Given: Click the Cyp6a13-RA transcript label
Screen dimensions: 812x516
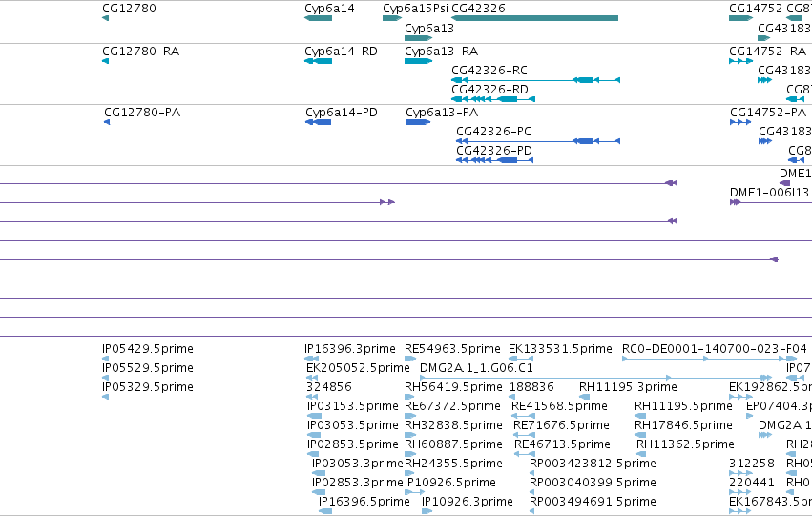Looking at the screenshot, I should [441, 52].
